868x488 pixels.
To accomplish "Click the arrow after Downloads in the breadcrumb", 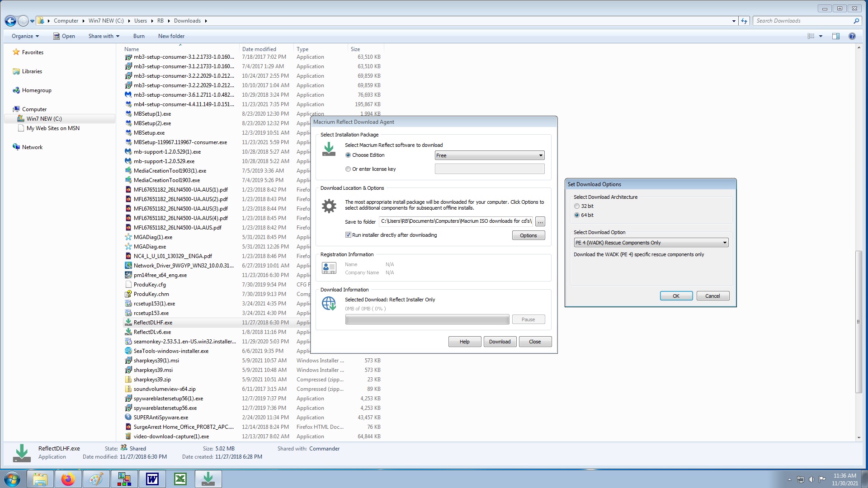I will (x=206, y=21).
